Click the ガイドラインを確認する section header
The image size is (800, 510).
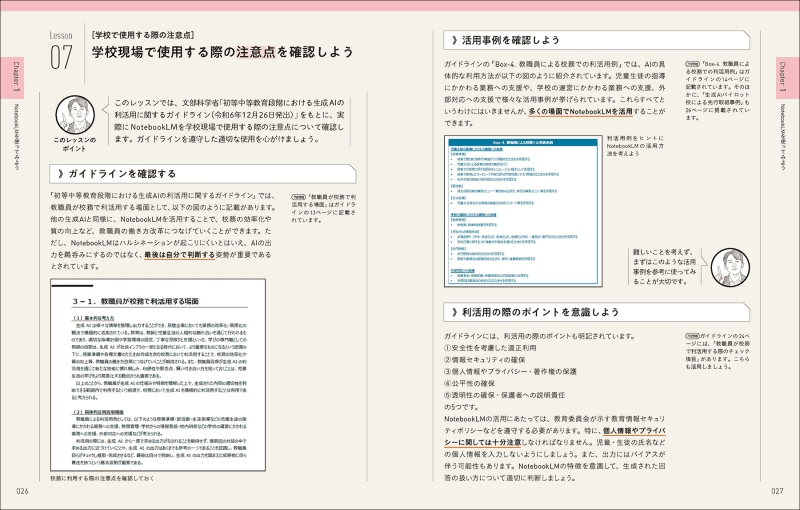(x=203, y=174)
